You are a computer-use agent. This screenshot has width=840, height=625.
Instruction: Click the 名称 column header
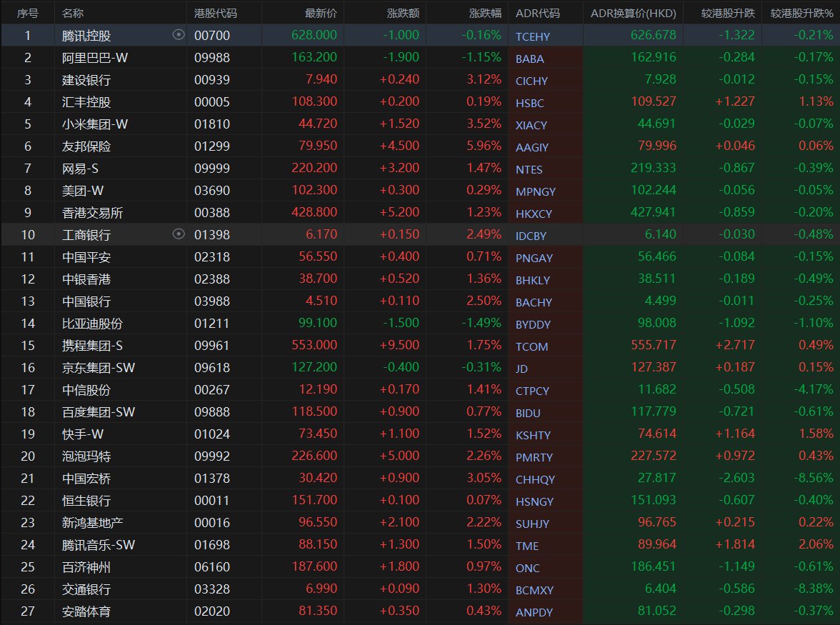pos(72,14)
